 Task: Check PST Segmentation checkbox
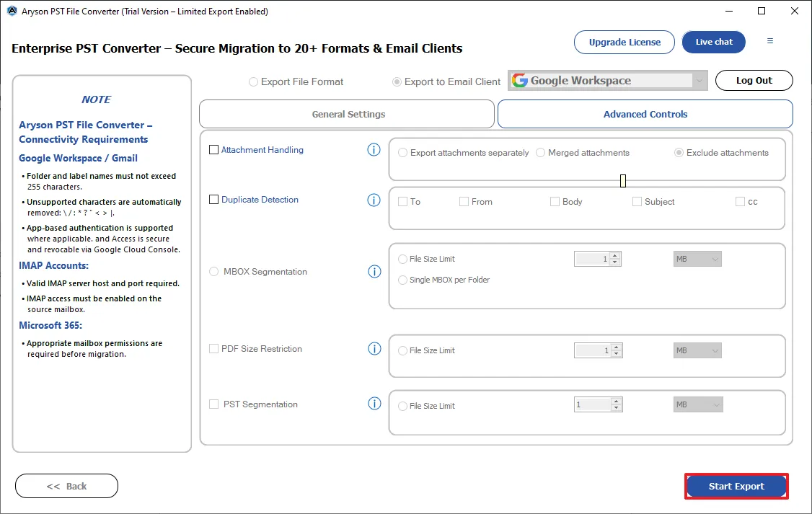click(x=213, y=404)
